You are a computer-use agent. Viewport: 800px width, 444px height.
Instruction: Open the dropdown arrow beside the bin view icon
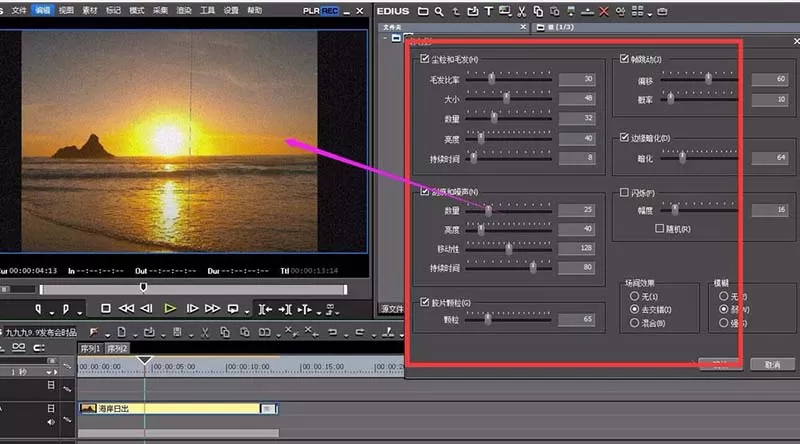(x=649, y=14)
